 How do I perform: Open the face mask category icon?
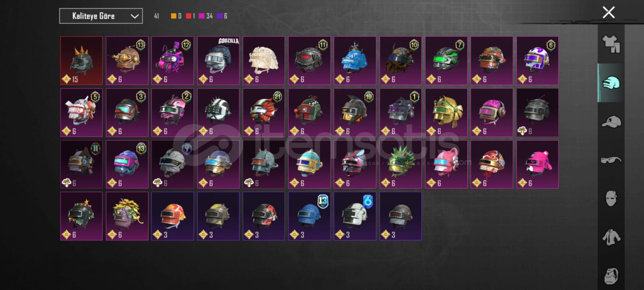coord(611,198)
